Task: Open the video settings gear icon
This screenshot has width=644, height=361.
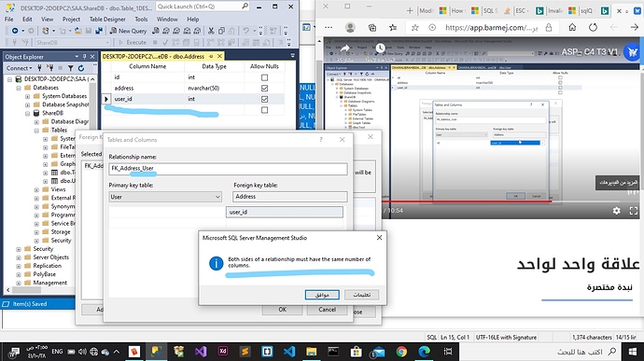Action: [617, 211]
